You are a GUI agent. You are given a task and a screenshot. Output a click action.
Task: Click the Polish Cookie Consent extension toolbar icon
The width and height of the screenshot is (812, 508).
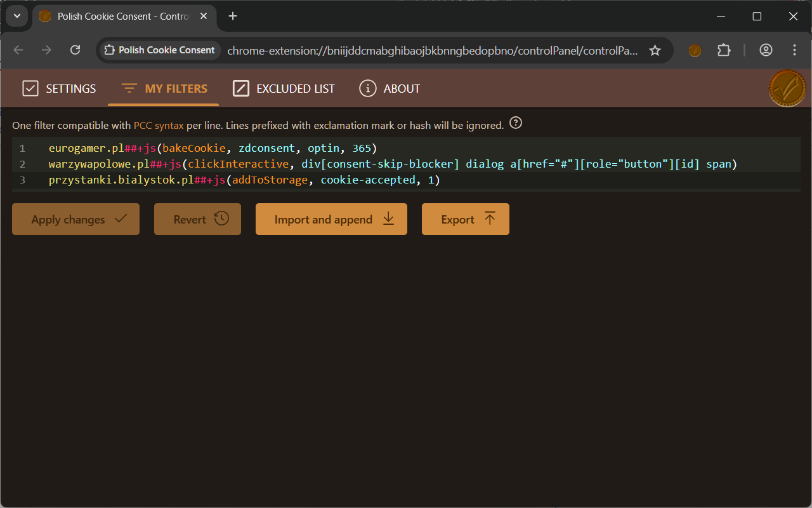point(695,50)
